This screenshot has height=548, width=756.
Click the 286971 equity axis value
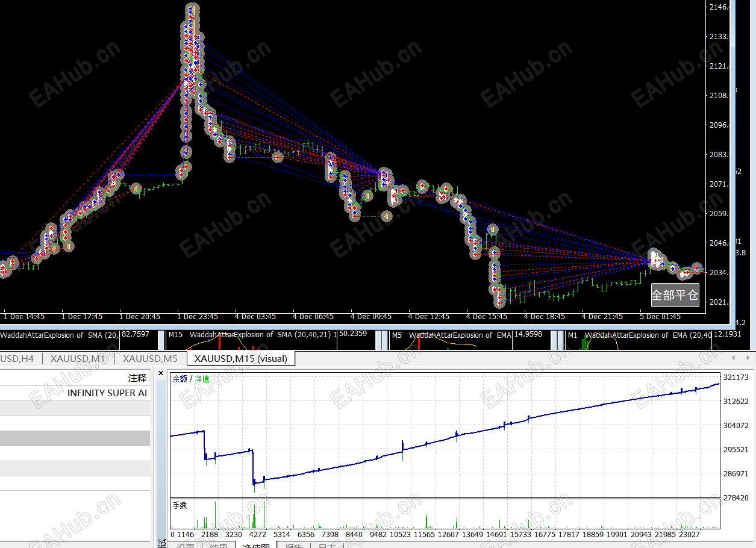(x=736, y=474)
